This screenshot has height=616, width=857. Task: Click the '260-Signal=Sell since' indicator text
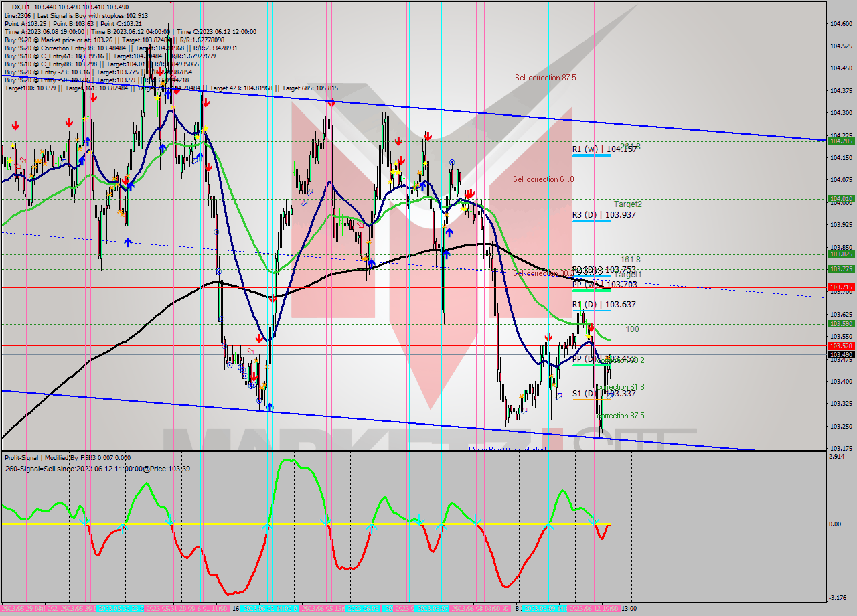(97, 469)
